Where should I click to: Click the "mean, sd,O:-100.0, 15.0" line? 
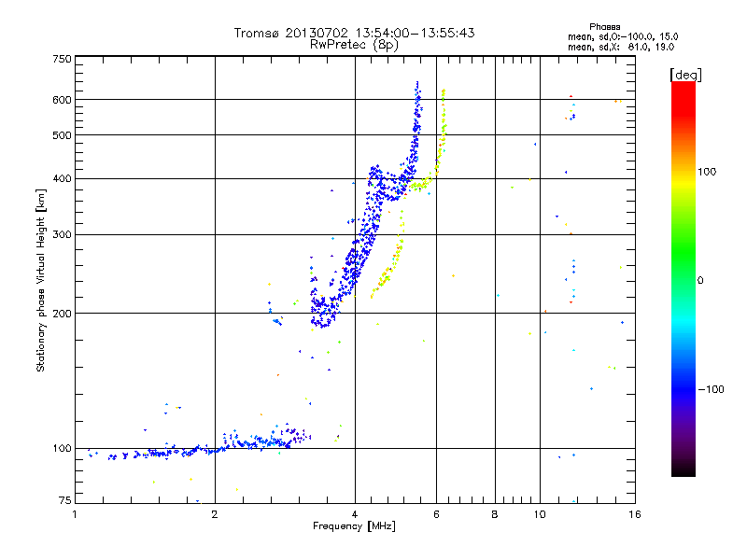623,36
